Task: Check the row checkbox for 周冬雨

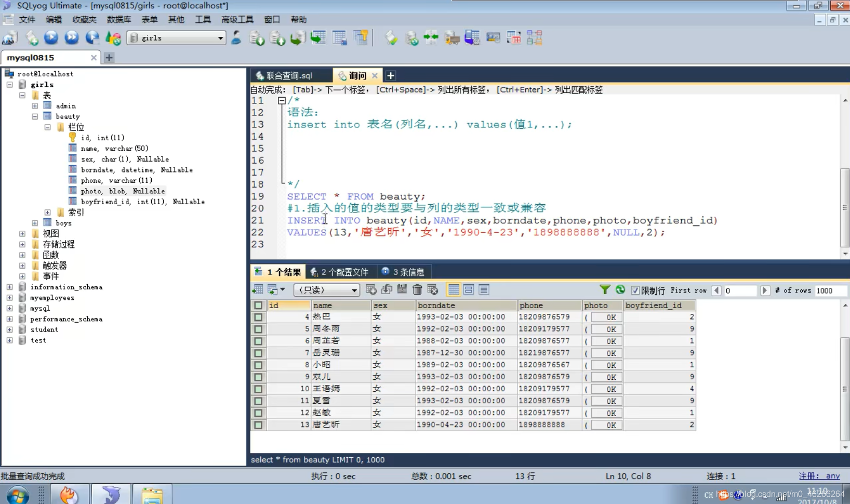Action: [x=258, y=329]
